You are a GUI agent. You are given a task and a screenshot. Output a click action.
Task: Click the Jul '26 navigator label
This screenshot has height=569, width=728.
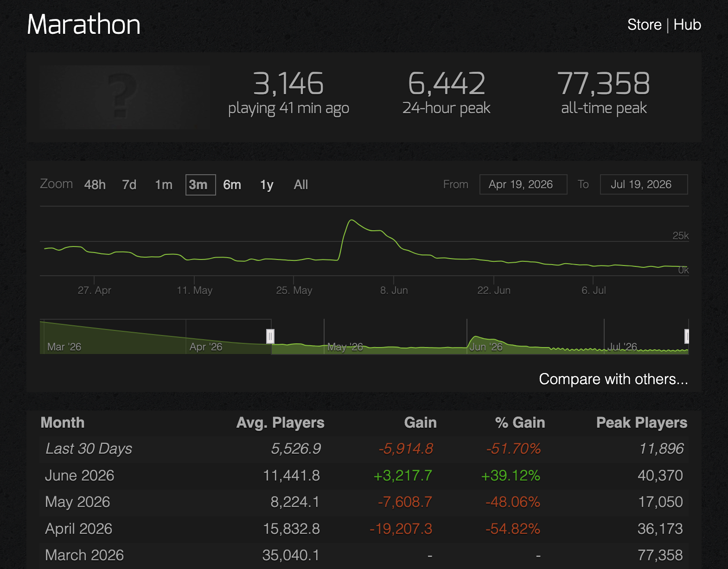coord(622,347)
